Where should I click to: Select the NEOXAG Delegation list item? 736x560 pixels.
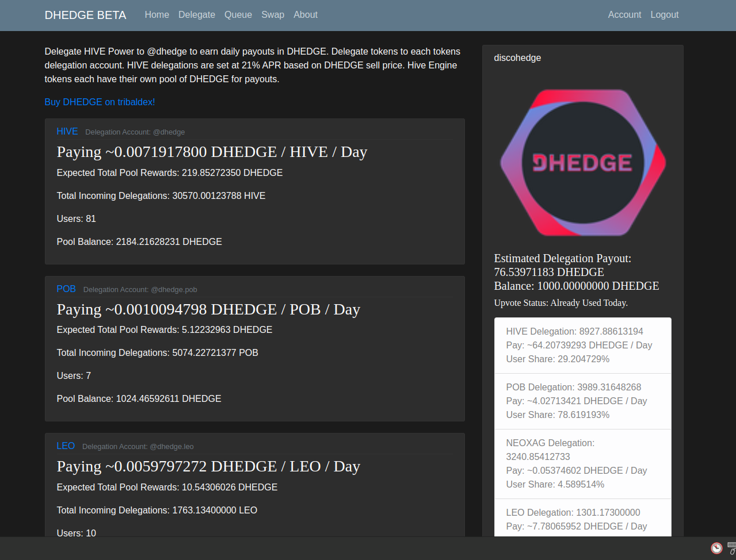click(x=583, y=464)
